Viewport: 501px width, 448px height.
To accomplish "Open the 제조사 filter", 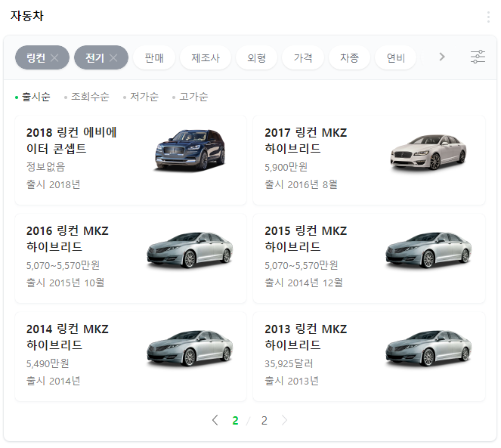I will 206,58.
